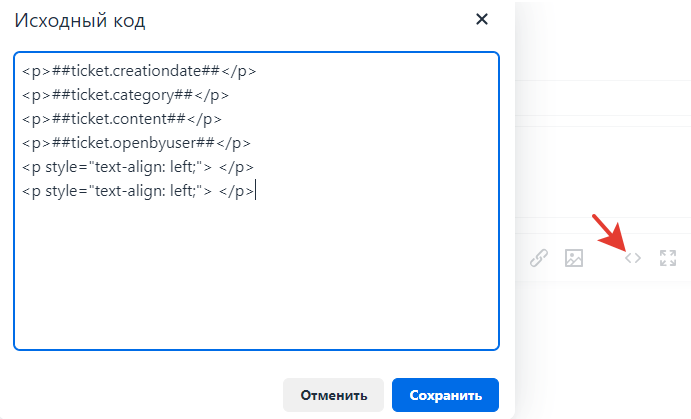Place cursor in the ##ticket.content## text

(119, 119)
